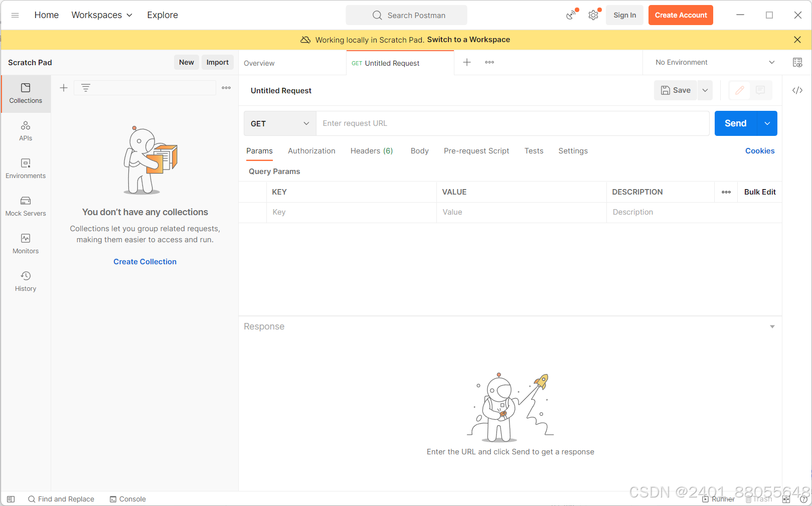Click the Save button
812x506 pixels.
(x=676, y=90)
